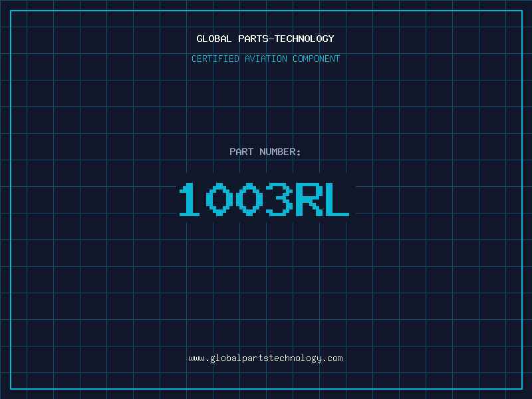Click the .com ending of the URL
The image size is (532, 399).
[x=332, y=358]
